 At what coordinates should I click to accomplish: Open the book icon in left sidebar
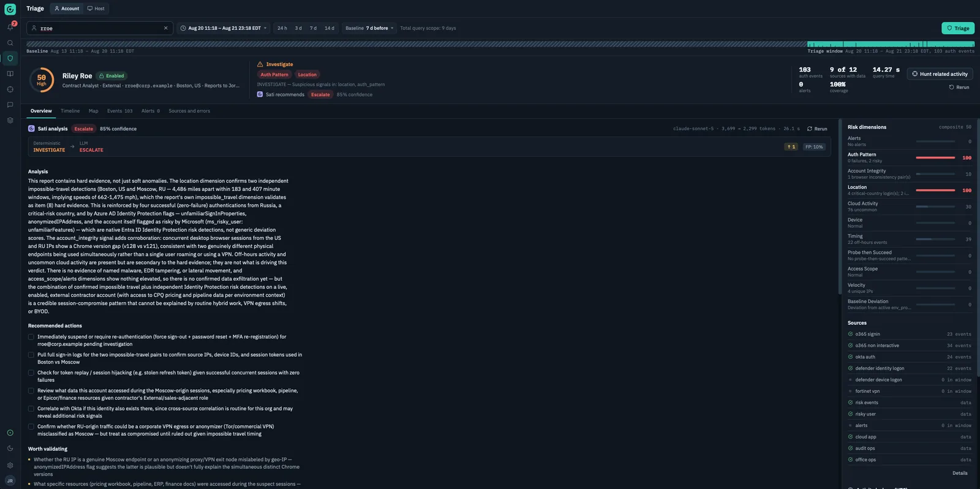click(x=10, y=74)
